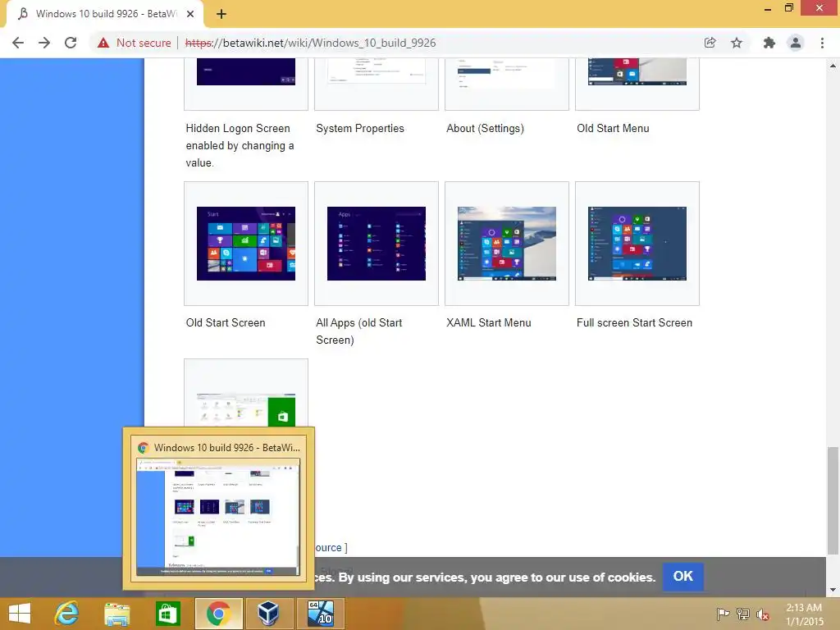Image resolution: width=840 pixels, height=630 pixels.
Task: Open the Windows Store taskbar icon
Action: pyautogui.click(x=167, y=614)
